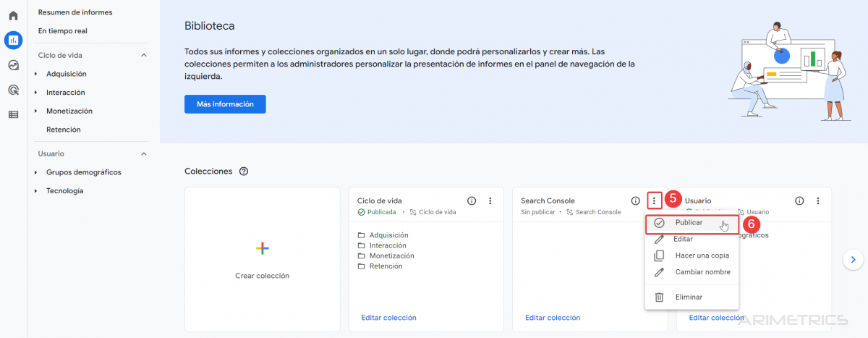Choose Hacer una copia from the menu
The image size is (868, 338).
pyautogui.click(x=702, y=255)
